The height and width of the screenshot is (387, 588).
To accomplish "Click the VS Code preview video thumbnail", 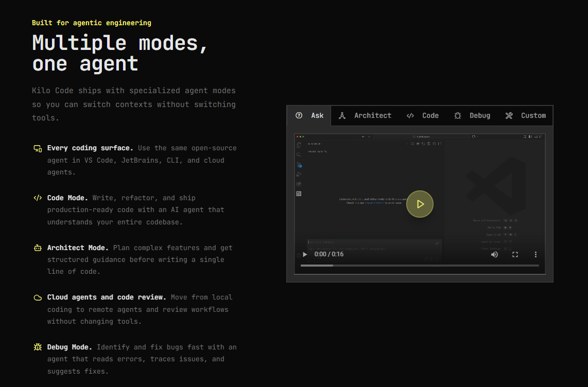I will tap(420, 204).
